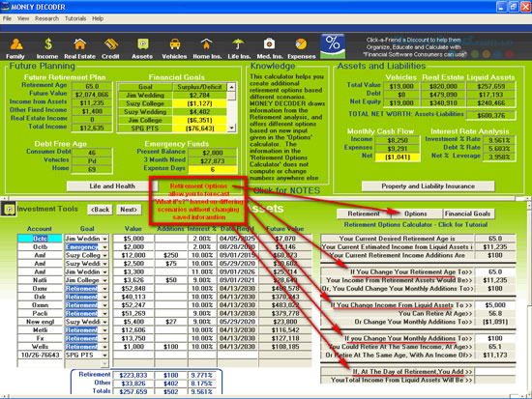This screenshot has width=532, height=399.
Task: Select the Octc account cell
Action: tap(40, 239)
